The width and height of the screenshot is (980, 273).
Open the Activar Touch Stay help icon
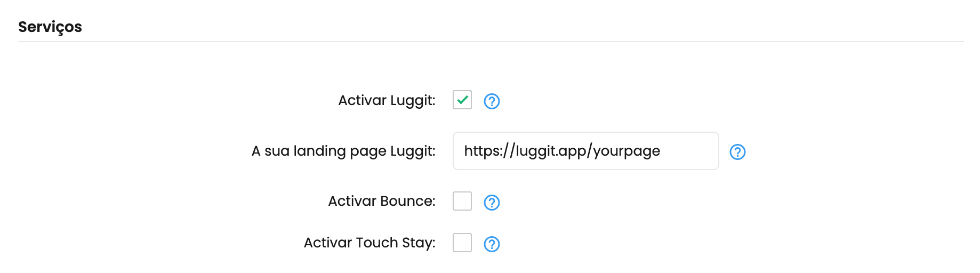pos(492,244)
